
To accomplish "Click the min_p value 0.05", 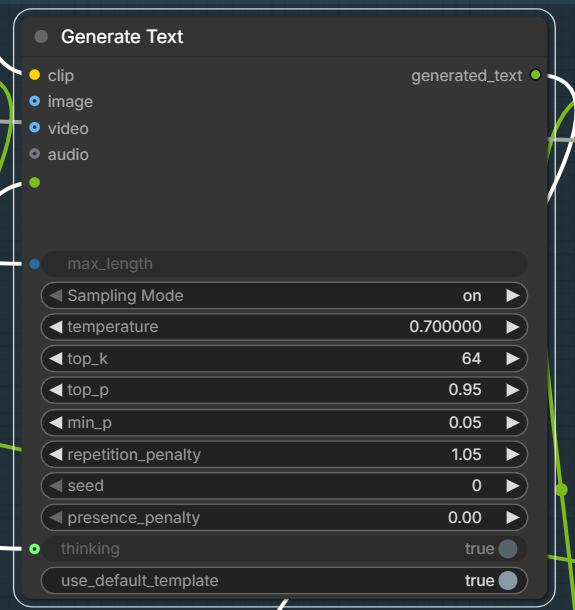I will pos(465,422).
